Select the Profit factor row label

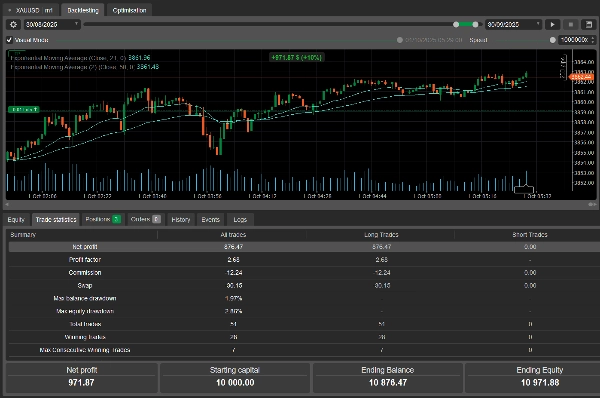click(x=85, y=260)
